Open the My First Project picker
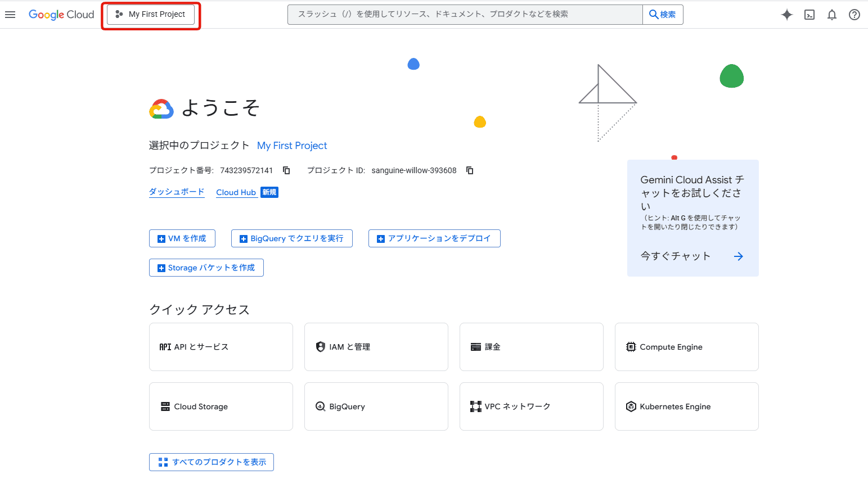Viewport: 868px width, 488px height. (x=151, y=15)
